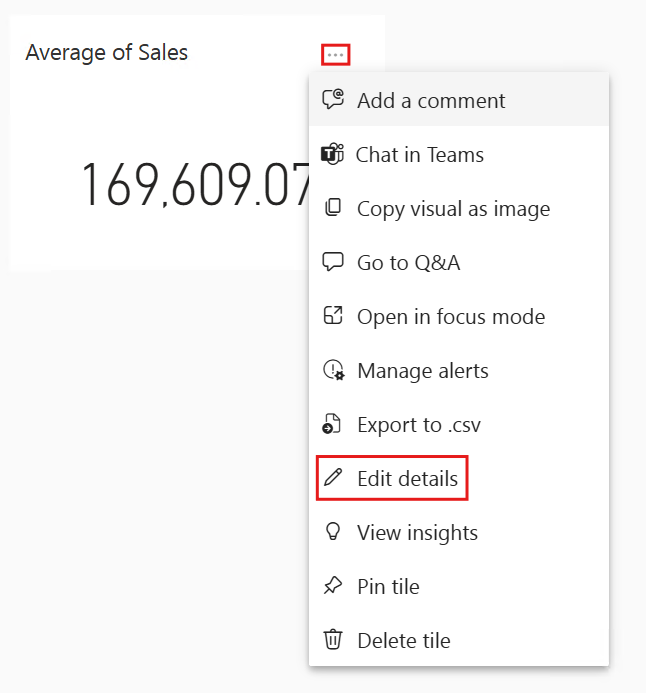The width and height of the screenshot is (646, 693).
Task: Click the Pin tile pushpin icon
Action: [333, 586]
